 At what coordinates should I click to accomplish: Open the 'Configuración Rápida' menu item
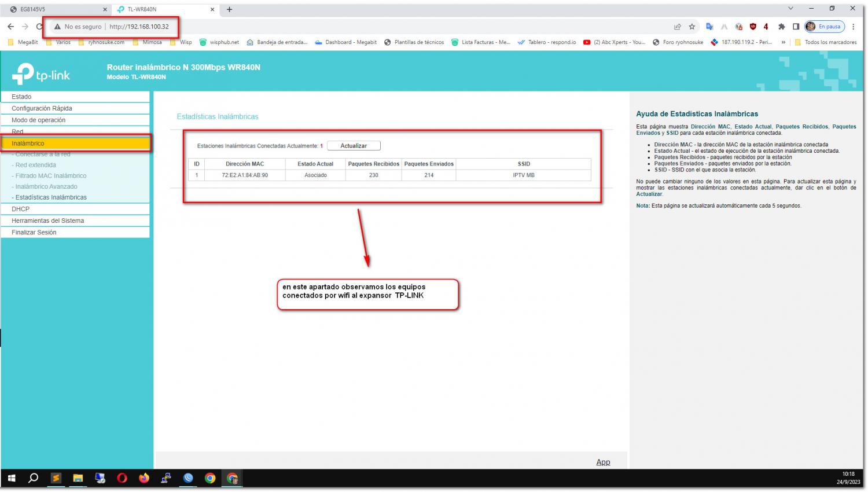[x=75, y=108]
